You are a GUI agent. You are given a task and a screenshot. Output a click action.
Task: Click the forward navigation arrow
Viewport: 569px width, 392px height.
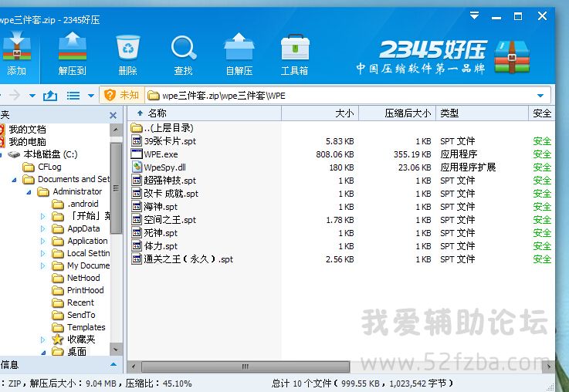[x=15, y=96]
